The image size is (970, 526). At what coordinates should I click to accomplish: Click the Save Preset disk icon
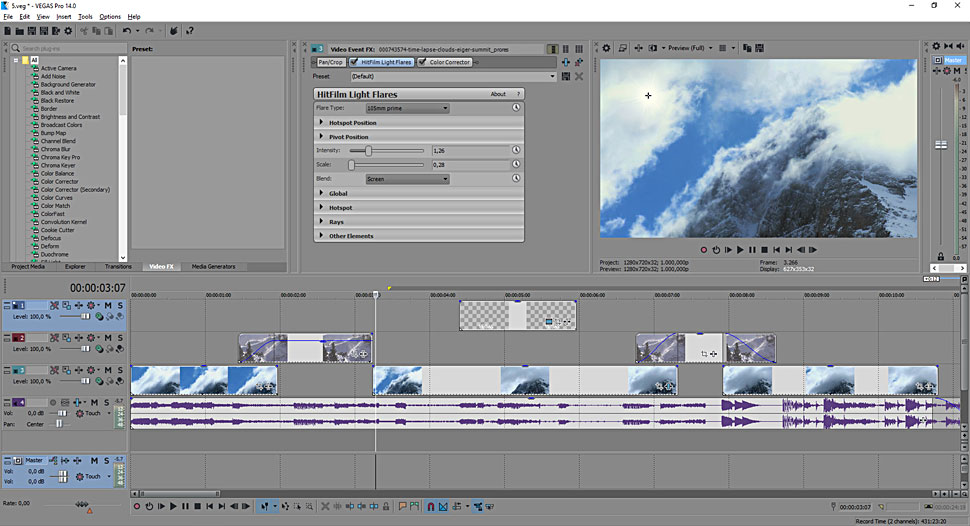point(566,76)
